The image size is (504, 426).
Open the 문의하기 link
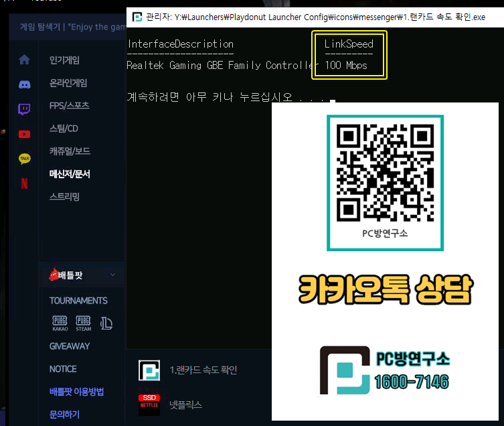[x=64, y=415]
